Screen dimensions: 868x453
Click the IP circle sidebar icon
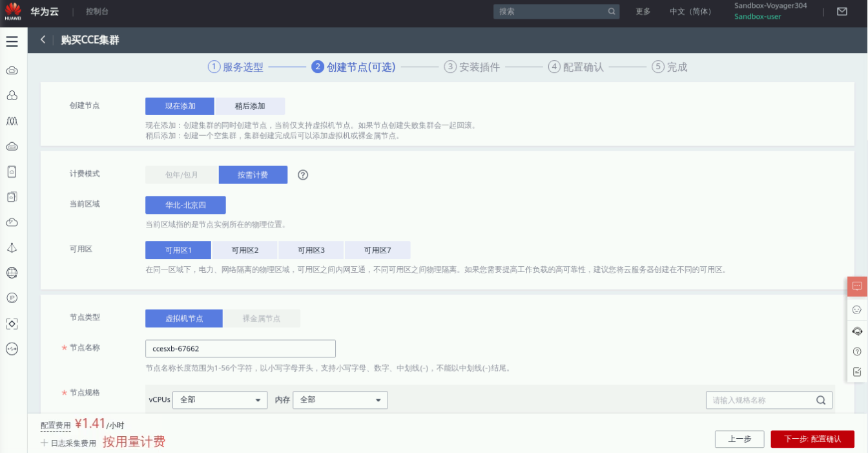point(12,298)
